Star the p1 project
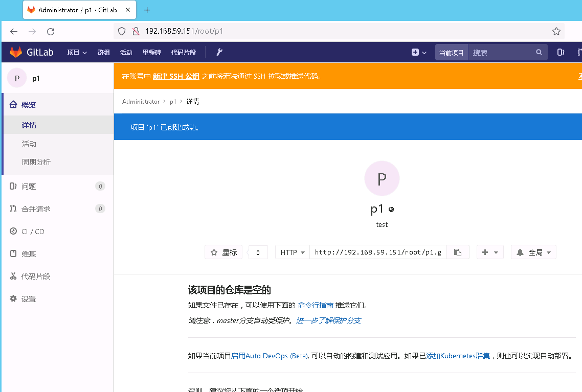Image resolution: width=582 pixels, height=392 pixels. [223, 251]
